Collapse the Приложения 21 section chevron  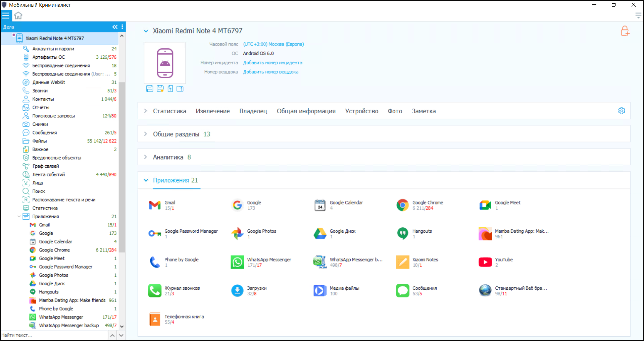tap(146, 180)
